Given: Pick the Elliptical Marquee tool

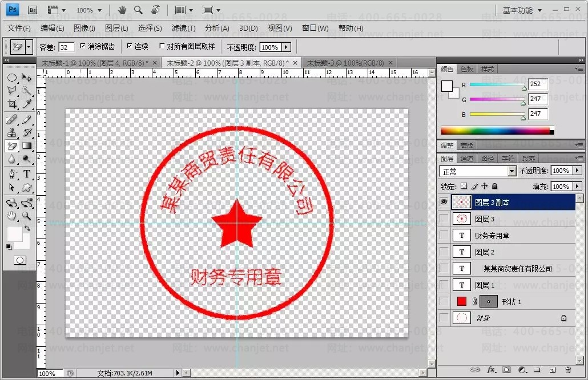Looking at the screenshot, I should (12, 78).
